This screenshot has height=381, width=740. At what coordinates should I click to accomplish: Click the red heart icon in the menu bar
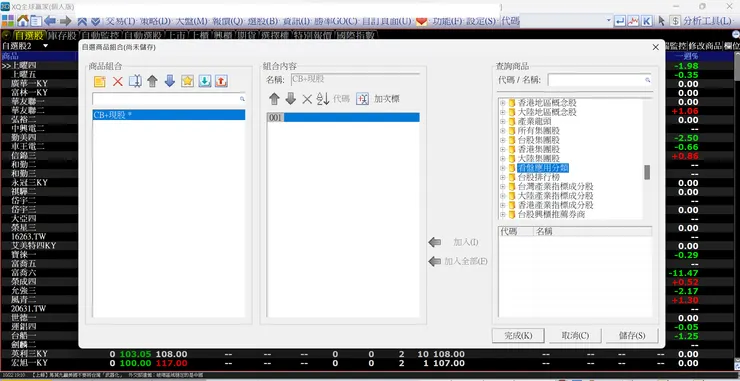click(x=422, y=21)
